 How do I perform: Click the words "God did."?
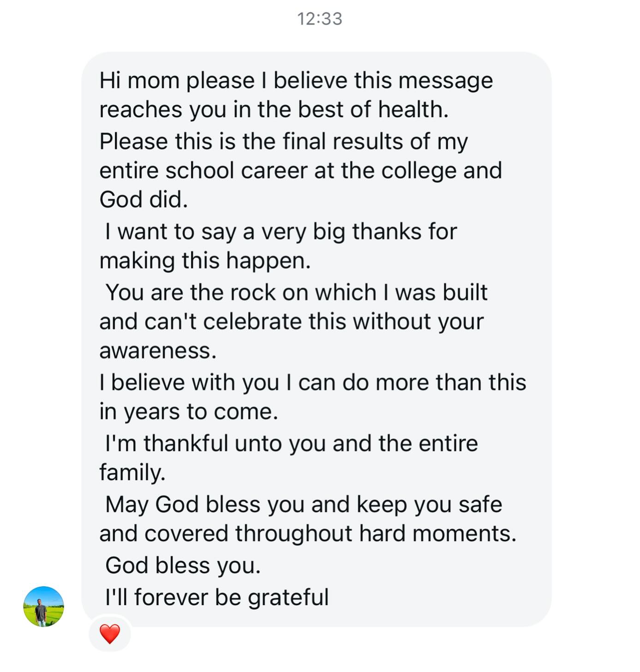(144, 200)
